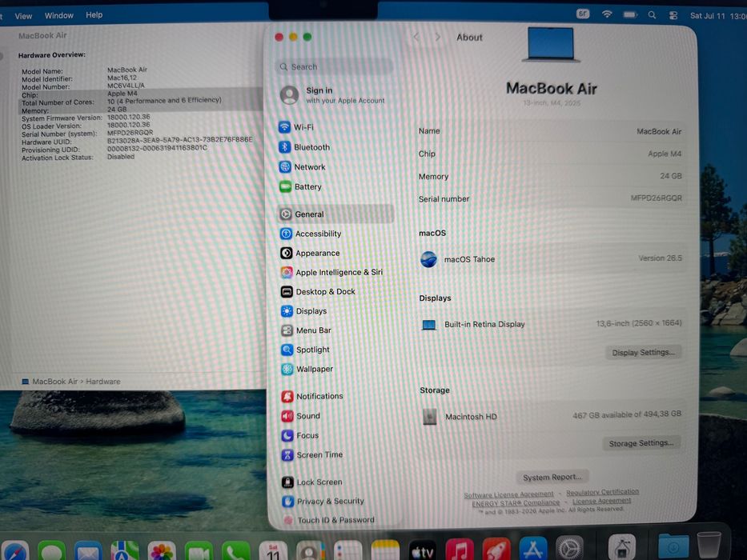Viewport: 747px width, 560px height.
Task: Open Focus settings
Action: [x=300, y=435]
